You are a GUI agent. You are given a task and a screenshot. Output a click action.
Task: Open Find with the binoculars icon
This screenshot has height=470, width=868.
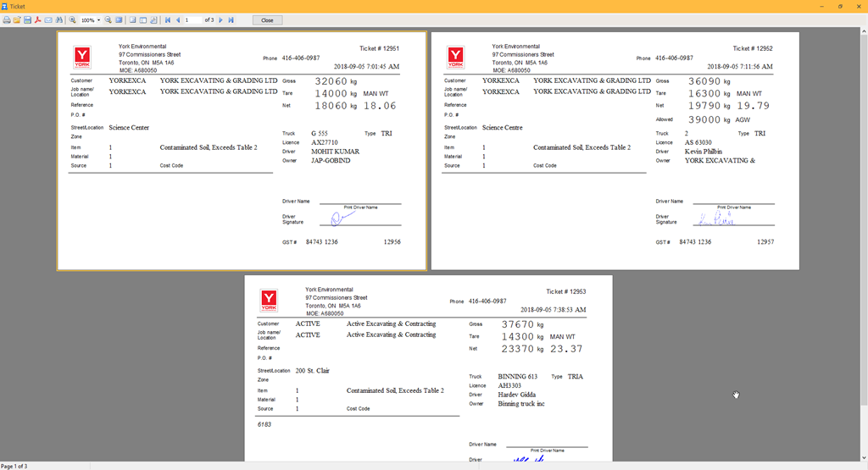point(59,19)
